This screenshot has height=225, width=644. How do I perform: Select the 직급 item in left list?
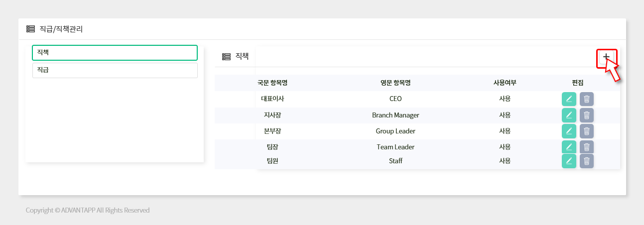[x=115, y=70]
